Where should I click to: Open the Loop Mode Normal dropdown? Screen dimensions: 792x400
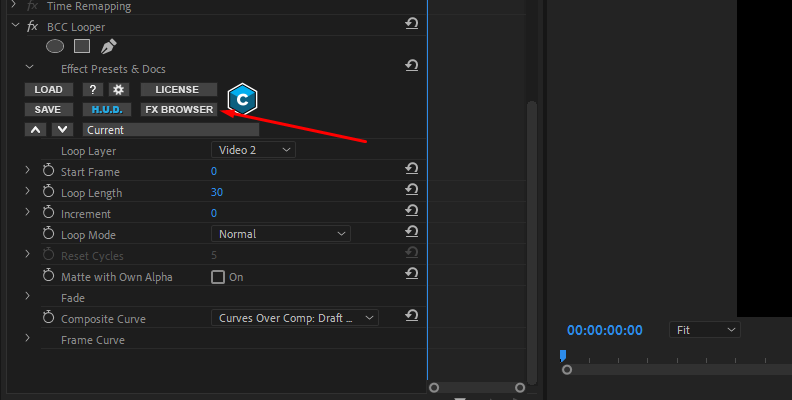point(281,234)
